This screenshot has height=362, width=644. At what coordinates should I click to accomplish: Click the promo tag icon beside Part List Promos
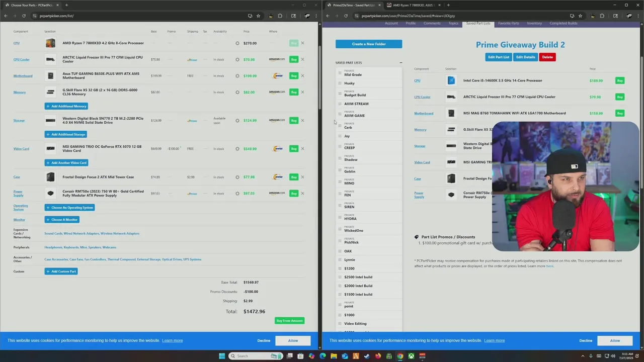(x=417, y=237)
